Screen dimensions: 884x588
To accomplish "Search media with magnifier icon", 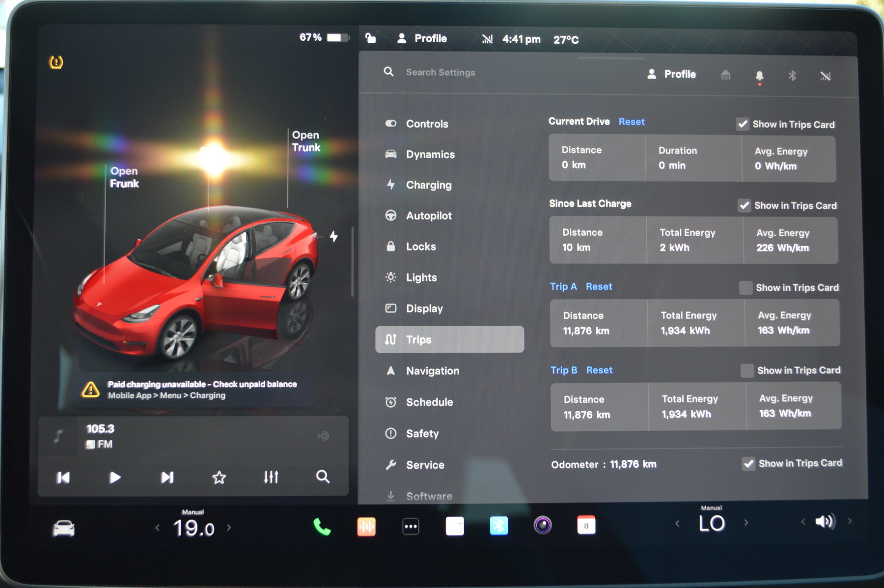I will [x=323, y=476].
